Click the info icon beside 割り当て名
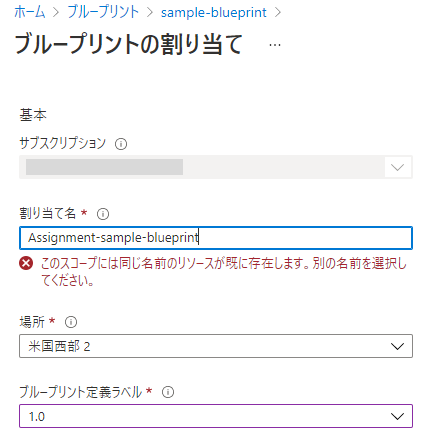This screenshot has width=445, height=448. 103,214
